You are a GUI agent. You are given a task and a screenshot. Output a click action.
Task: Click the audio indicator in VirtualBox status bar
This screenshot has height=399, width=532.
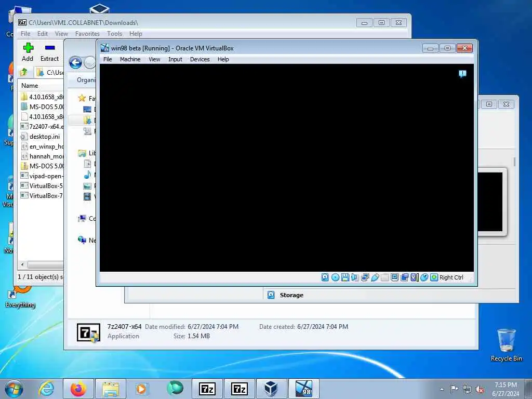click(x=355, y=277)
